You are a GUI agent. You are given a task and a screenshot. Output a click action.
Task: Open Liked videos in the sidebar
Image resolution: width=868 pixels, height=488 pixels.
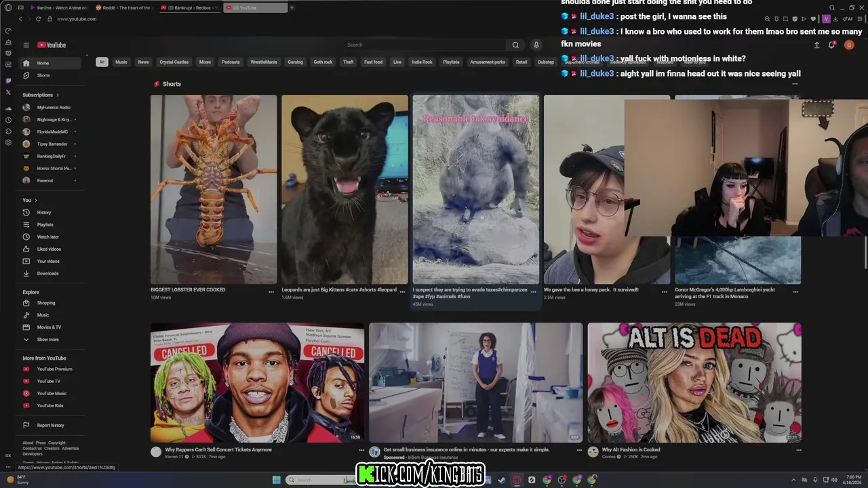pos(50,249)
